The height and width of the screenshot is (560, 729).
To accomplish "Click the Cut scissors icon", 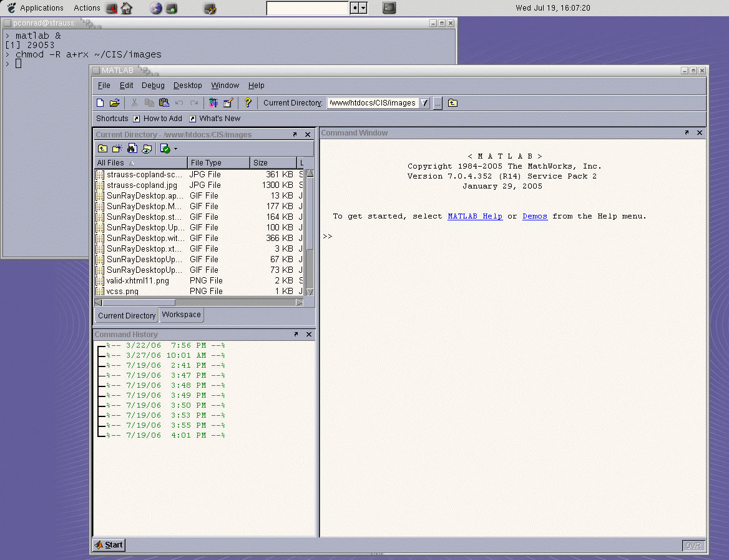I will click(x=134, y=103).
